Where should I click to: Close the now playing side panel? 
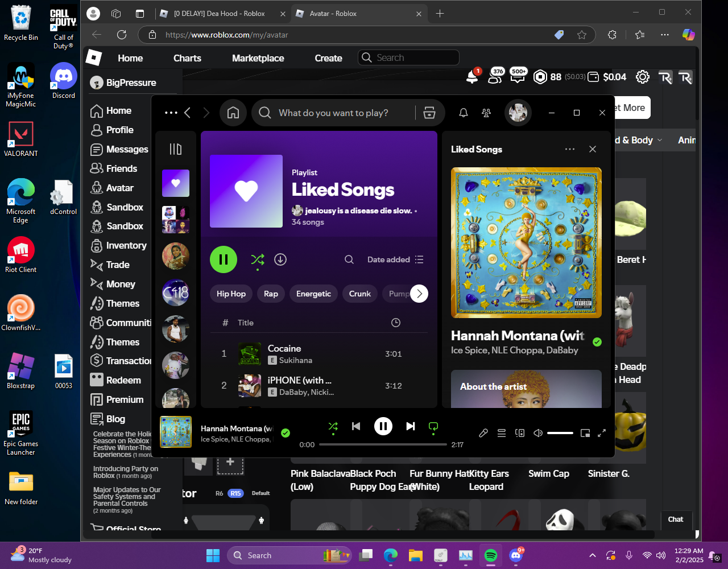pos(593,149)
